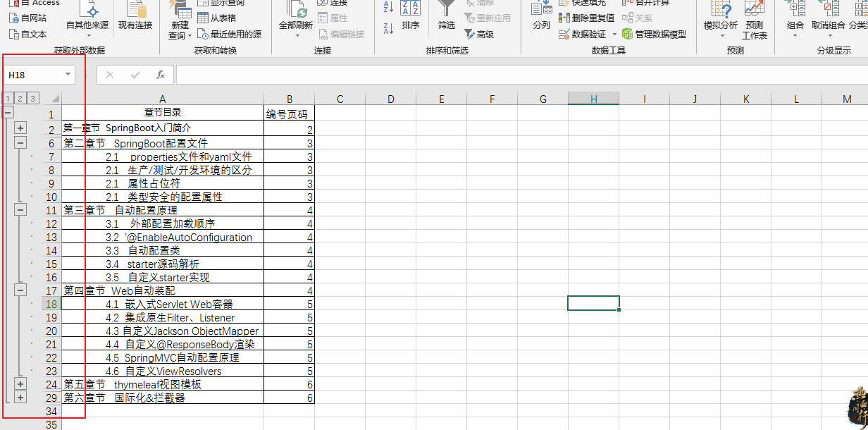The height and width of the screenshot is (430, 868).
Task: Select column H header
Action: (593, 99)
